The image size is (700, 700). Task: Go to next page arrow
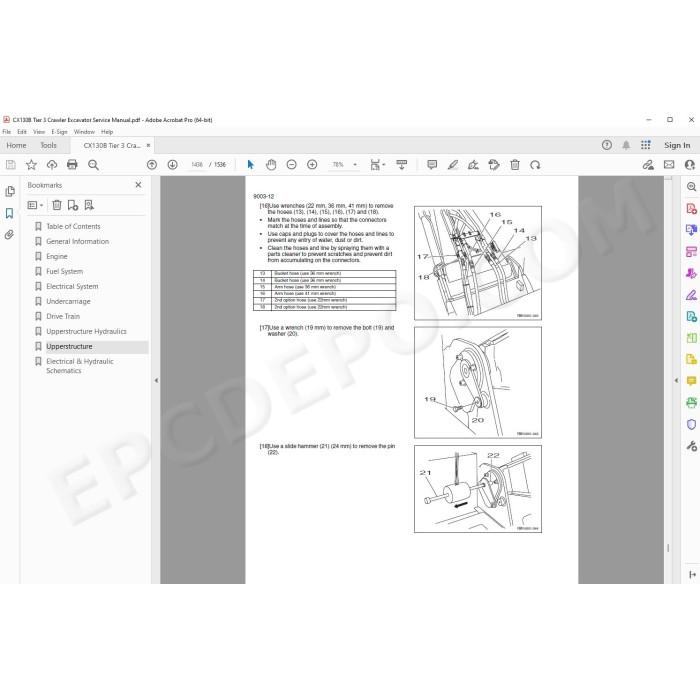tap(172, 165)
